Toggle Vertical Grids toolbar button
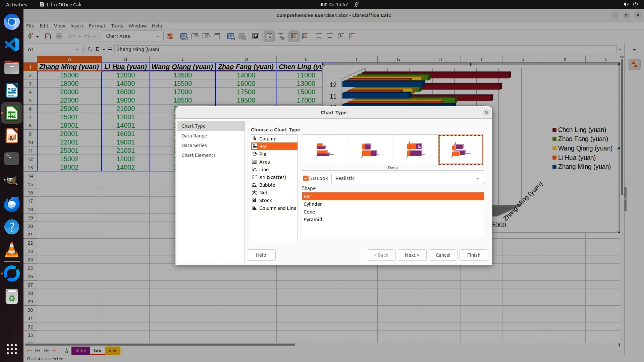Image resolution: width=644 pixels, height=362 pixels. tap(305, 36)
